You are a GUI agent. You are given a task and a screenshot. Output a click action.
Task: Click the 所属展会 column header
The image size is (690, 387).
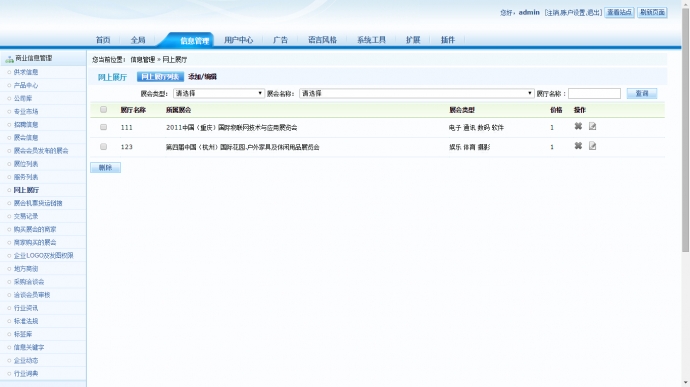click(178, 110)
